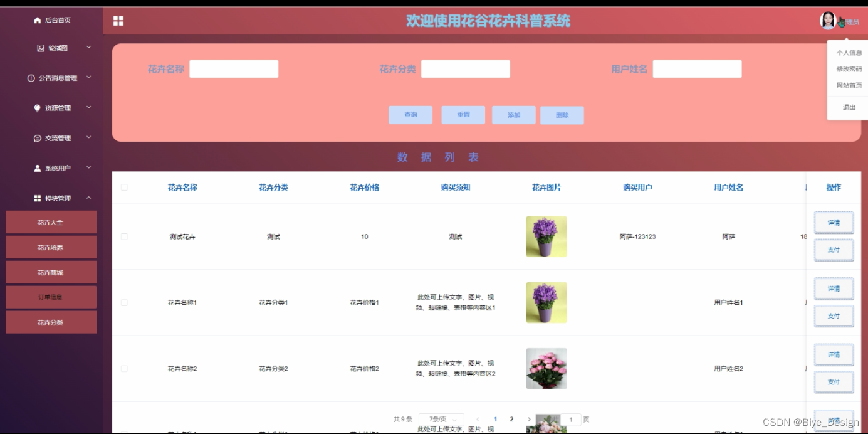The image size is (868, 434).
Task: Open the 花卉大全 submenu item
Action: (x=51, y=222)
